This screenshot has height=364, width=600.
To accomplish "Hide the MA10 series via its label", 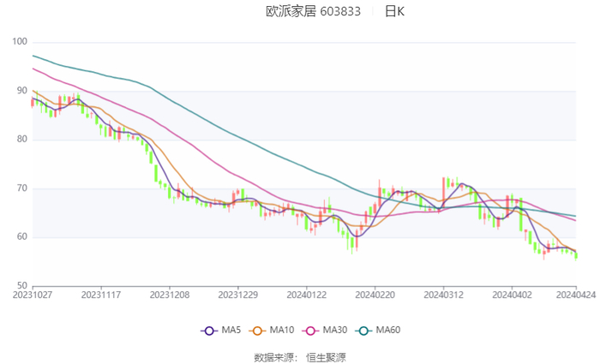I will [281, 330].
